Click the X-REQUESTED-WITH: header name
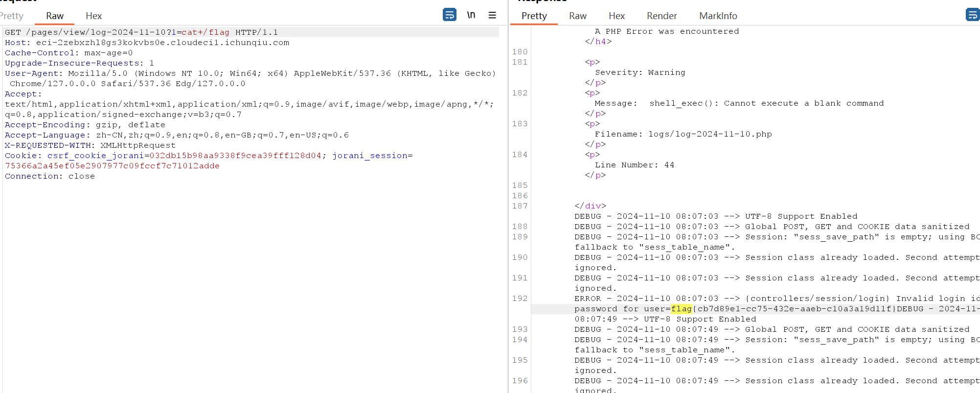The width and height of the screenshot is (980, 393). (x=50, y=145)
